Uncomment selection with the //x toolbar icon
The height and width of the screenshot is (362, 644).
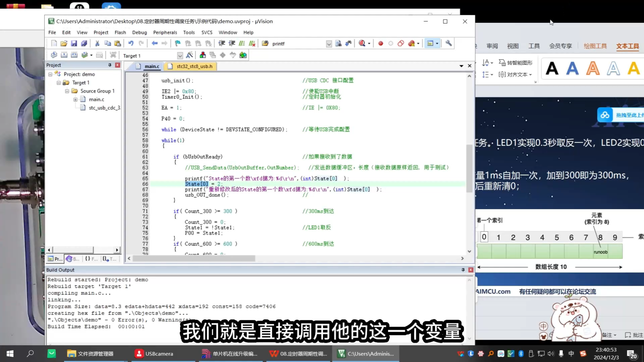coord(252,43)
